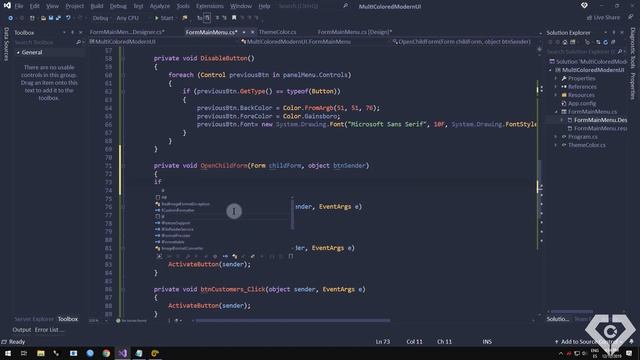This screenshot has width=640, height=360.
Task: Open the Help menu
Action: coord(264,6)
